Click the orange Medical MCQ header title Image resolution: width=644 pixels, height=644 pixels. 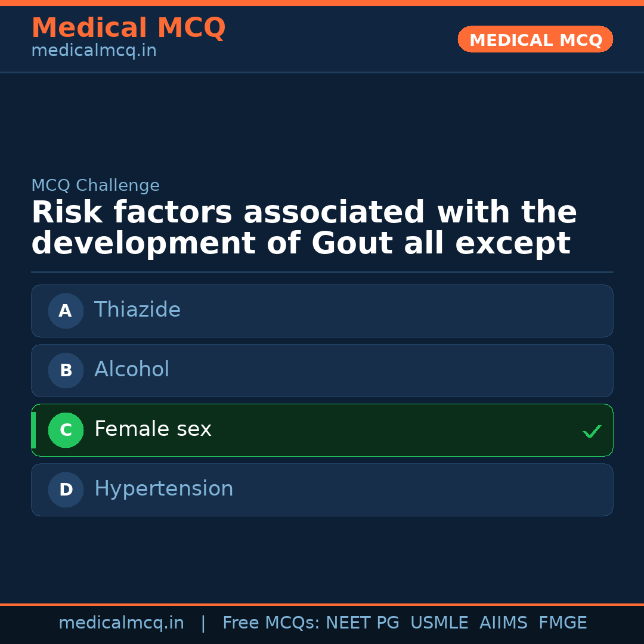128,28
